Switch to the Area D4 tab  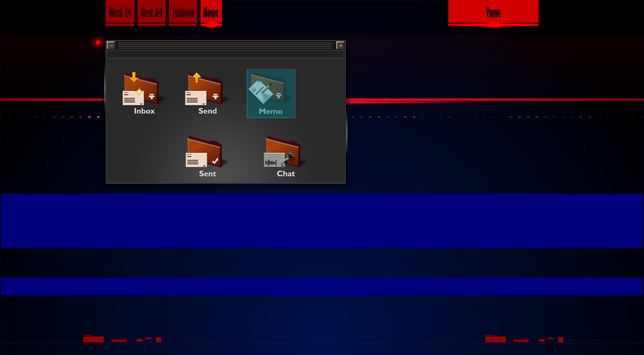[x=152, y=13]
